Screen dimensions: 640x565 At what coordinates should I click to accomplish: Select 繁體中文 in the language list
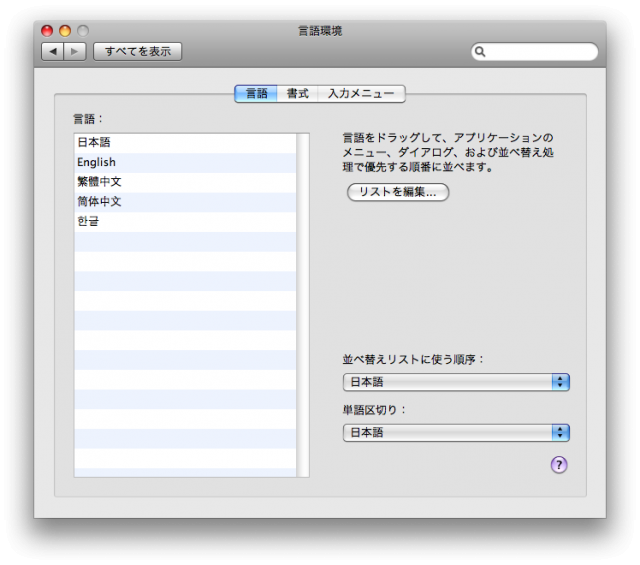tap(185, 182)
